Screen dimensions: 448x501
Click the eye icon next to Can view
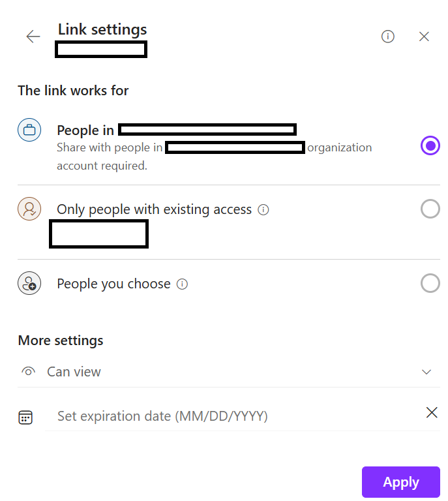pyautogui.click(x=29, y=372)
